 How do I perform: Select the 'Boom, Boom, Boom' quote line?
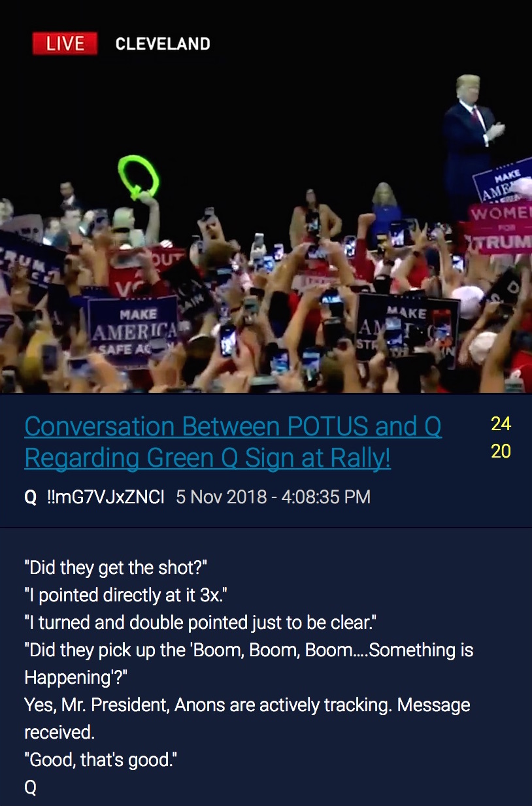[249, 663]
